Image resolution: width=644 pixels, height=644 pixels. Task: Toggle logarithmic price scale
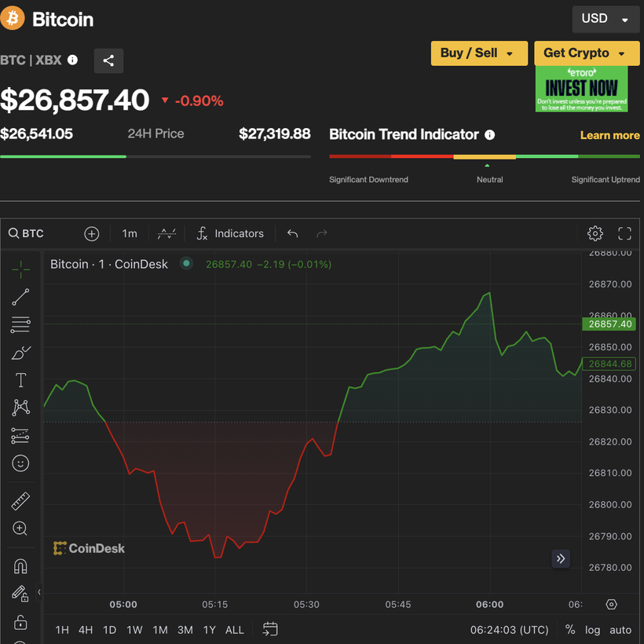(593, 630)
